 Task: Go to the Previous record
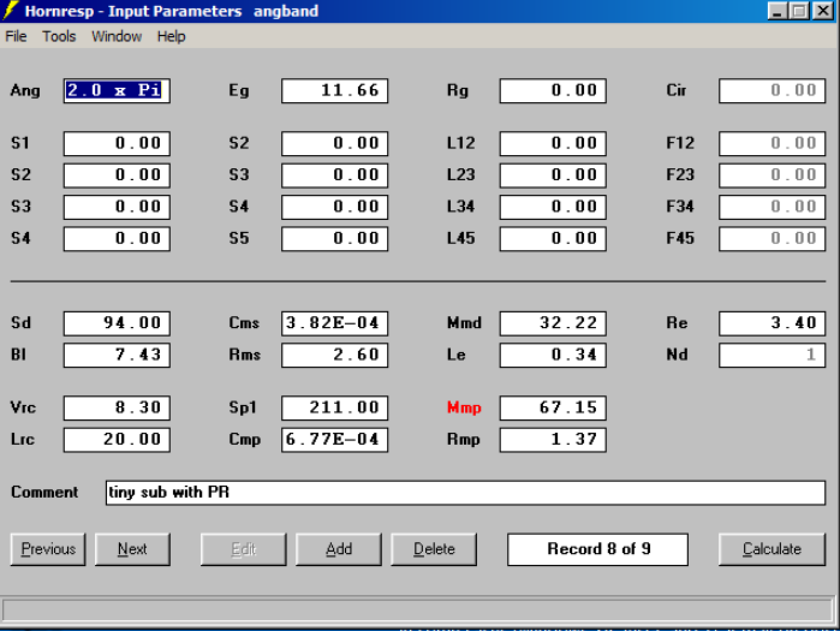48,549
